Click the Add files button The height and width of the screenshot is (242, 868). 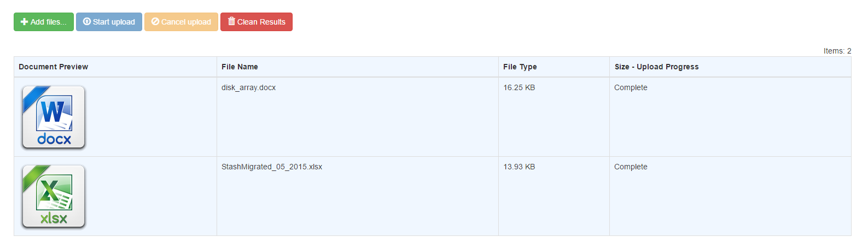click(44, 22)
